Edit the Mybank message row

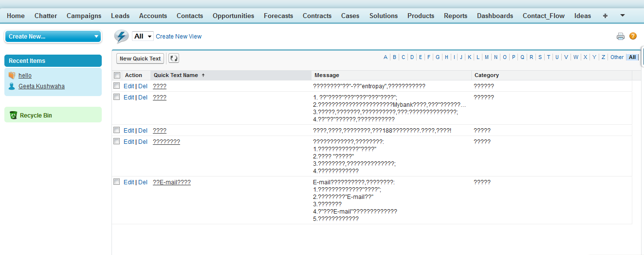(129, 97)
